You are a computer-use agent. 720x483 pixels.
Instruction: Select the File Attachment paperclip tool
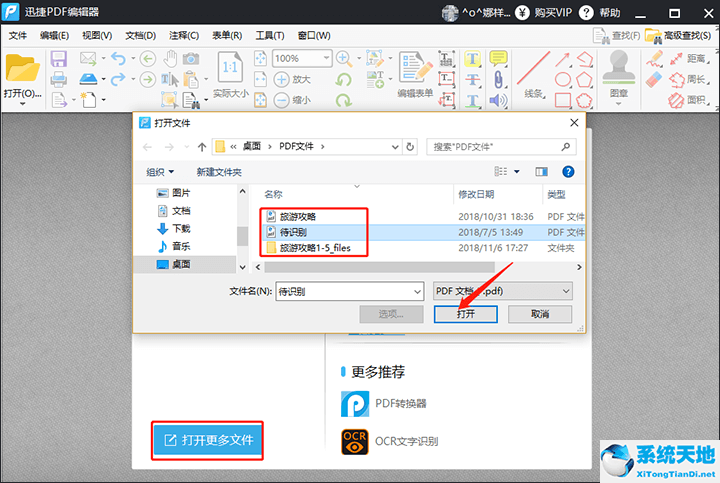point(498,79)
